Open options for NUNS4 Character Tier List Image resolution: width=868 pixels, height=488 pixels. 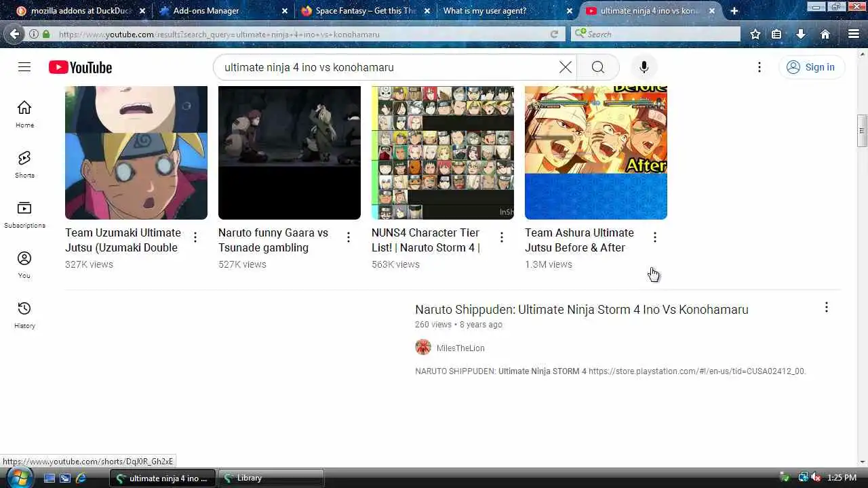(502, 237)
